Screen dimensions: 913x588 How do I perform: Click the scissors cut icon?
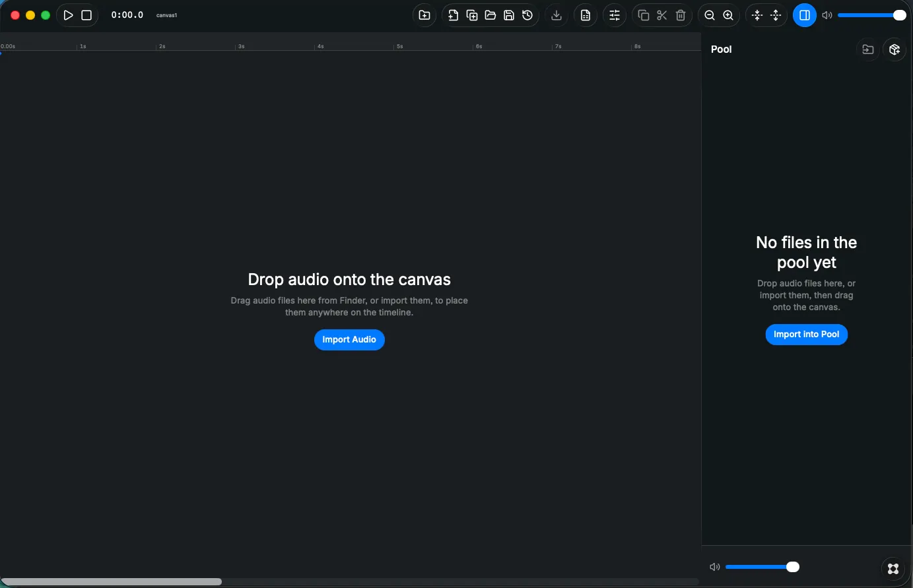[662, 15]
